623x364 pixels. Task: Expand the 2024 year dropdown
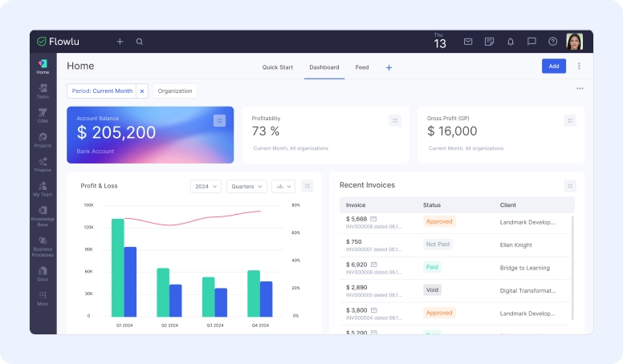coord(206,186)
